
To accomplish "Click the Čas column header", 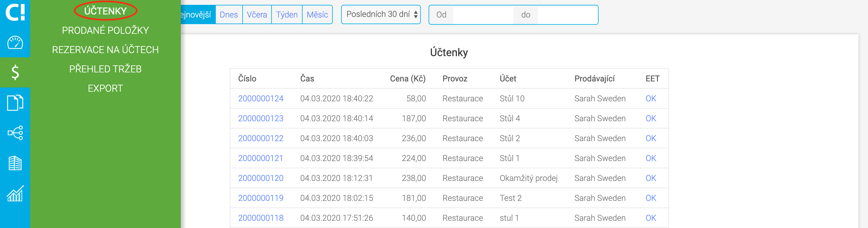I will pos(307,79).
